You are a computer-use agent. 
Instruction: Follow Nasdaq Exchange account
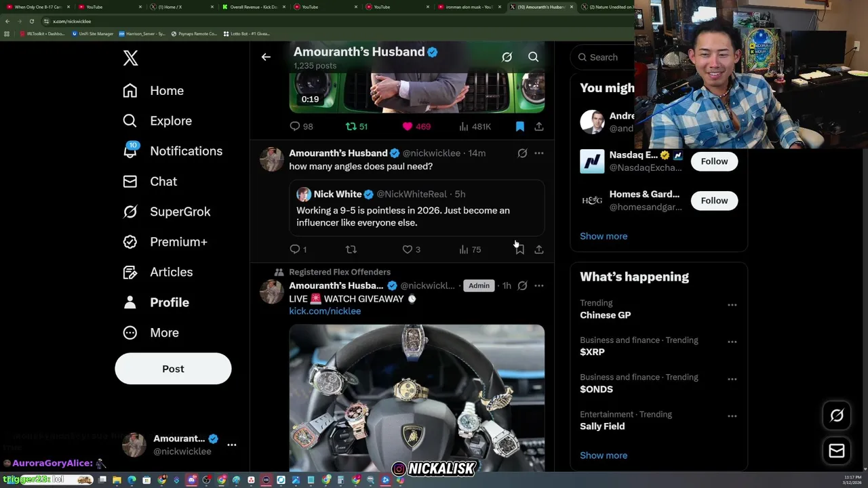point(714,161)
